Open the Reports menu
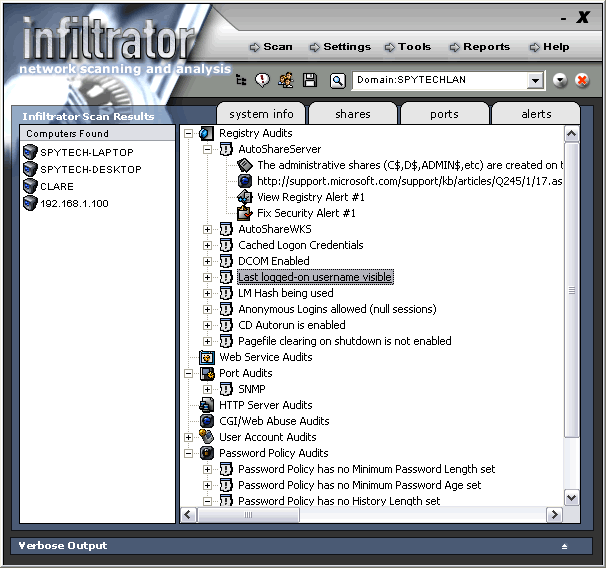The width and height of the screenshot is (606, 568). [480, 47]
